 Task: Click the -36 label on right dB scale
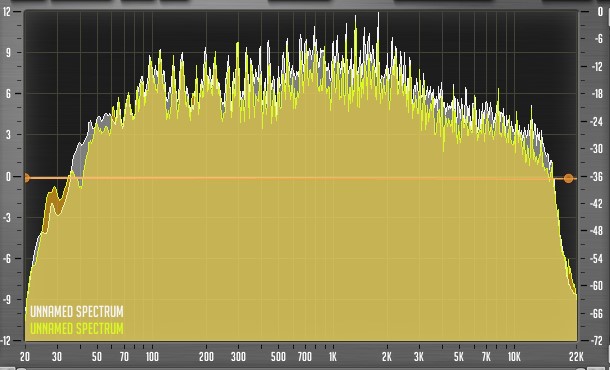[597, 176]
